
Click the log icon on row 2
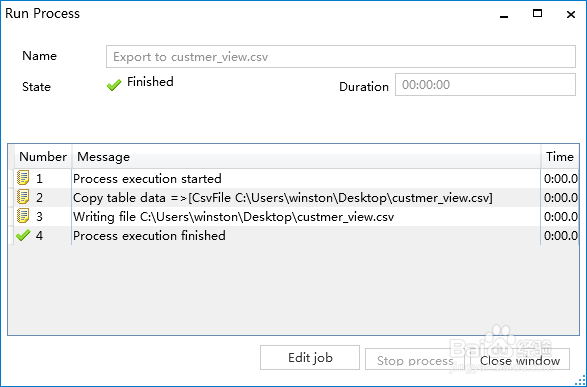tap(23, 197)
